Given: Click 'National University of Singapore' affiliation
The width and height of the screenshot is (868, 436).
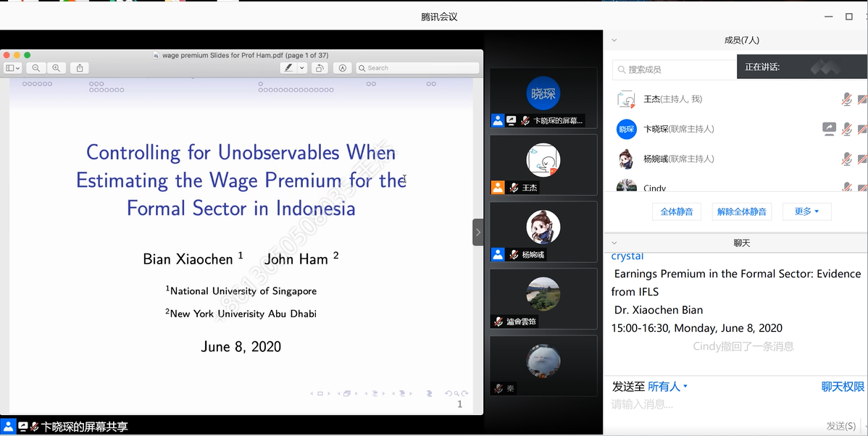Looking at the screenshot, I should (x=243, y=291).
